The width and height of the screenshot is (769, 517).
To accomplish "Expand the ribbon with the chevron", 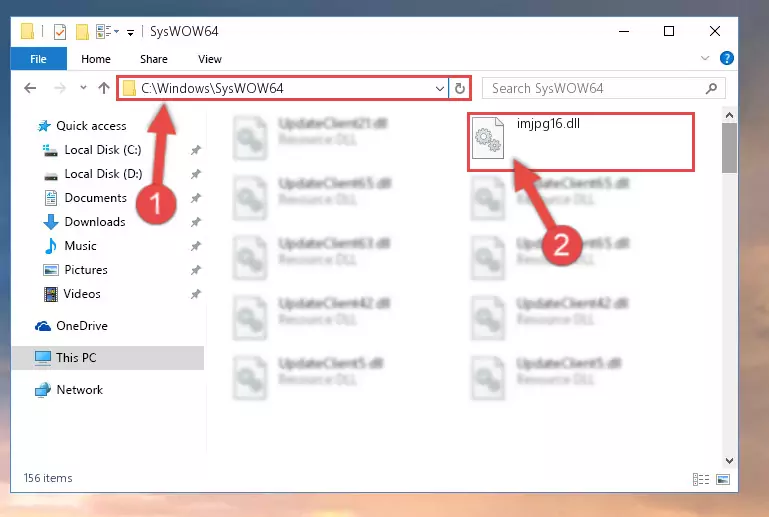I will click(705, 58).
